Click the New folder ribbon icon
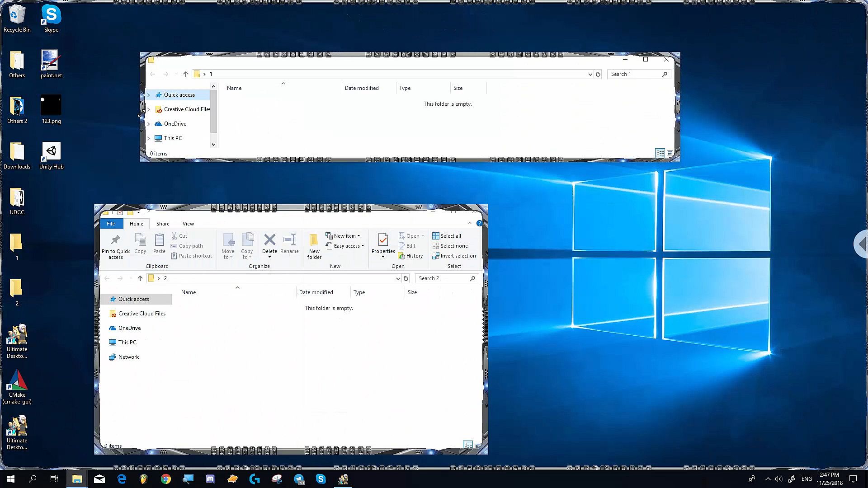The height and width of the screenshot is (488, 868). [x=314, y=240]
